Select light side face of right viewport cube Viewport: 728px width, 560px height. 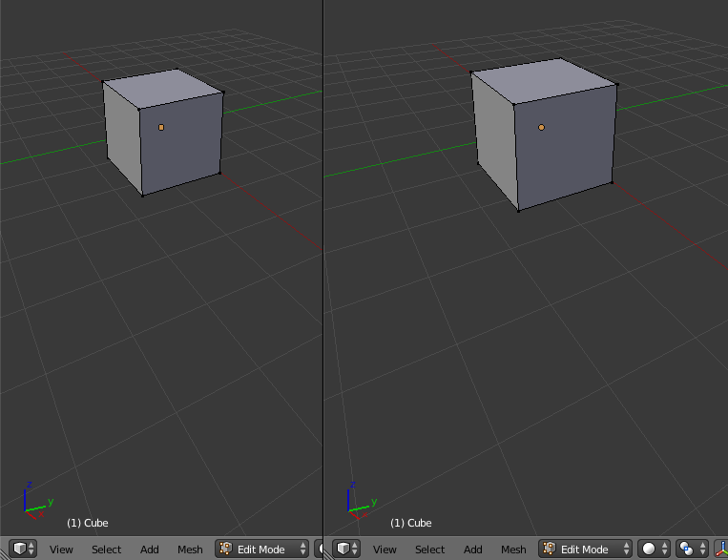[495, 139]
